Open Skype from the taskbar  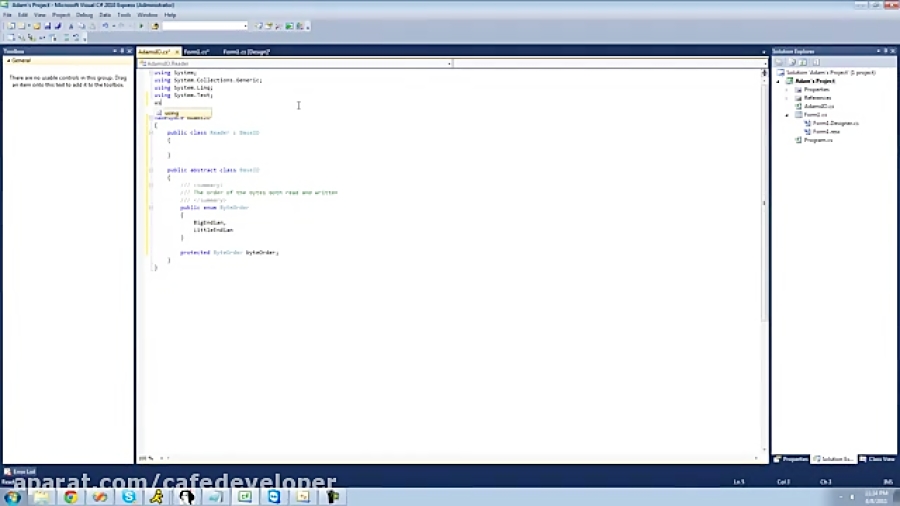pyautogui.click(x=129, y=496)
